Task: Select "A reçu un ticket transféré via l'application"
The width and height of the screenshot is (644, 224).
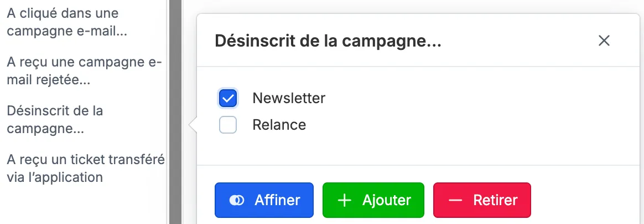Action: point(85,168)
